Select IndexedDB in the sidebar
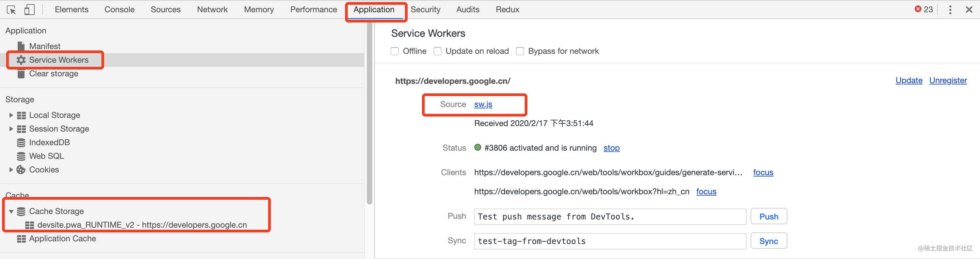Viewport: 980px width, 259px height. pos(49,142)
